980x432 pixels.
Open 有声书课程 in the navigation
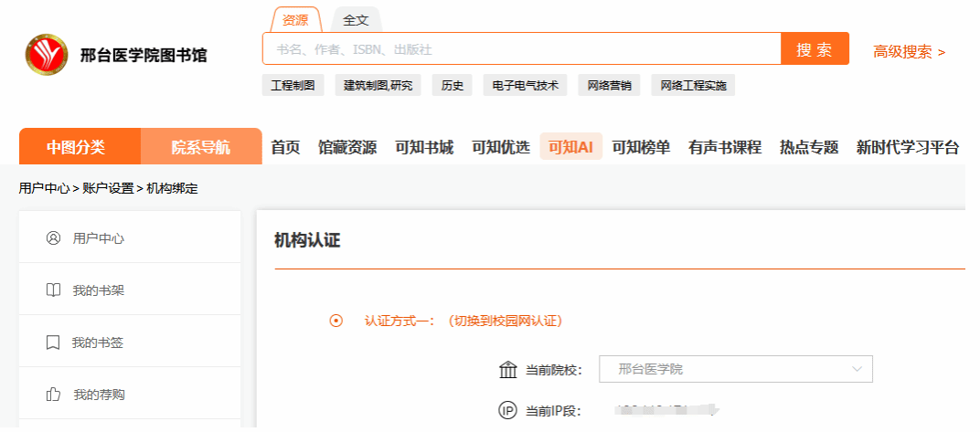(x=725, y=147)
